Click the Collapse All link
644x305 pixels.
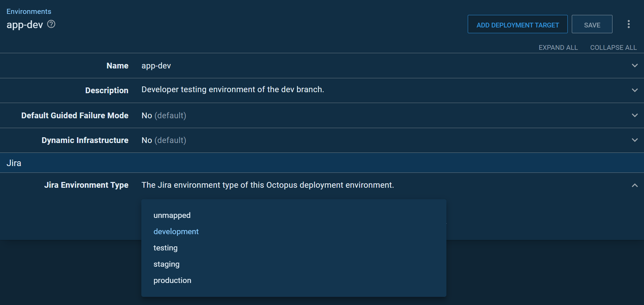click(x=613, y=47)
